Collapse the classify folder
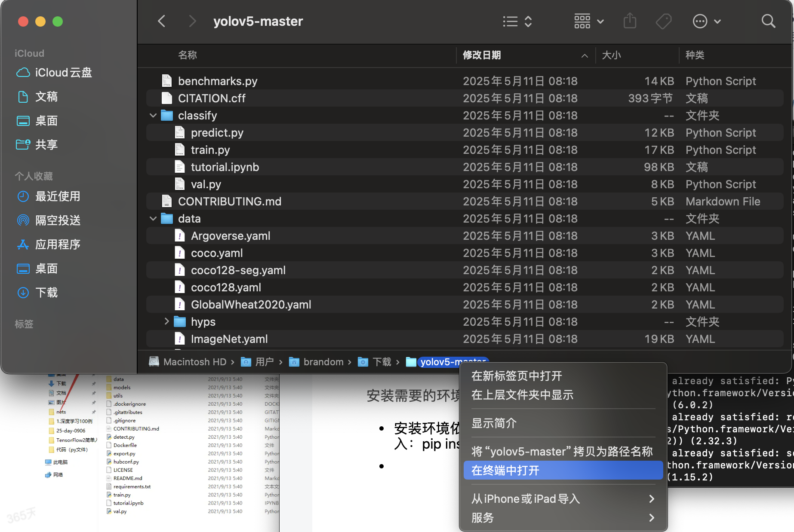The width and height of the screenshot is (794, 532). point(153,116)
